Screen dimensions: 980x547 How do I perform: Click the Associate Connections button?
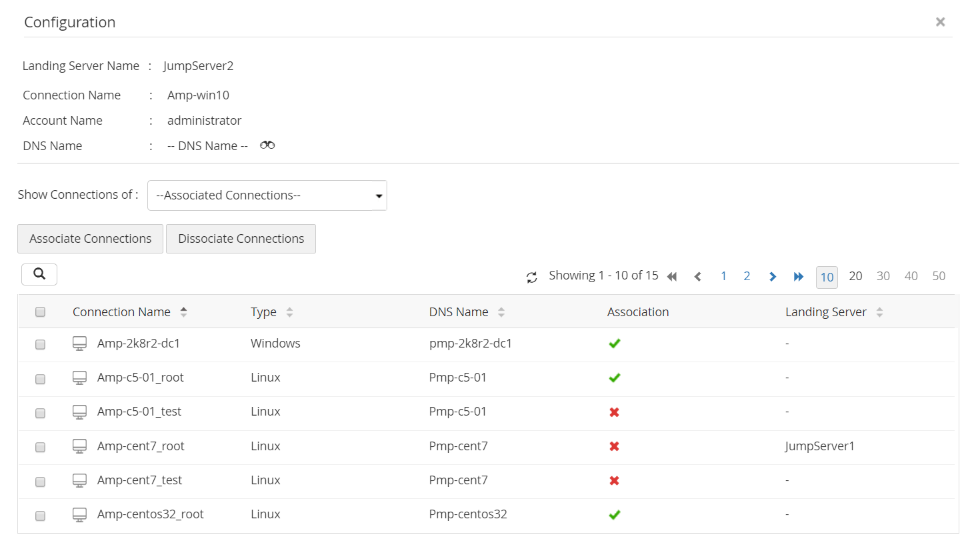[89, 238]
